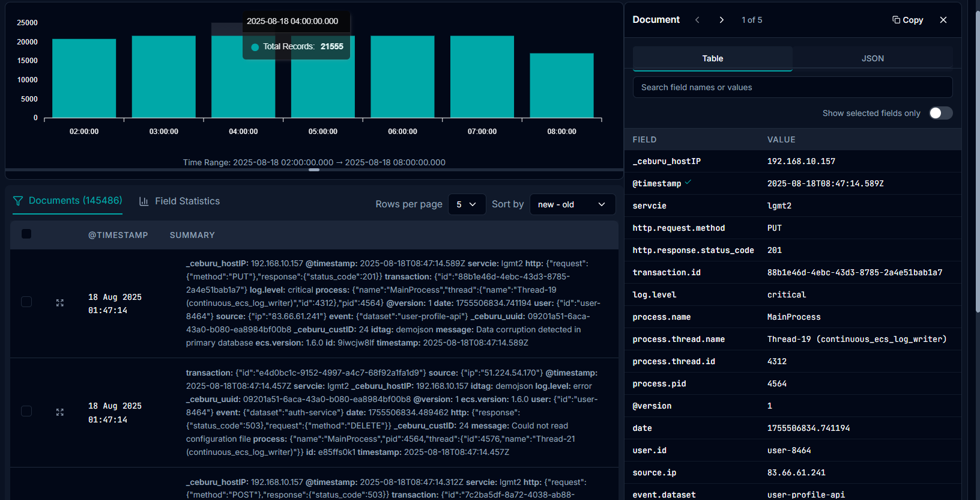The image size is (980, 500).
Task: Switch to the JSON tab
Action: (x=873, y=58)
